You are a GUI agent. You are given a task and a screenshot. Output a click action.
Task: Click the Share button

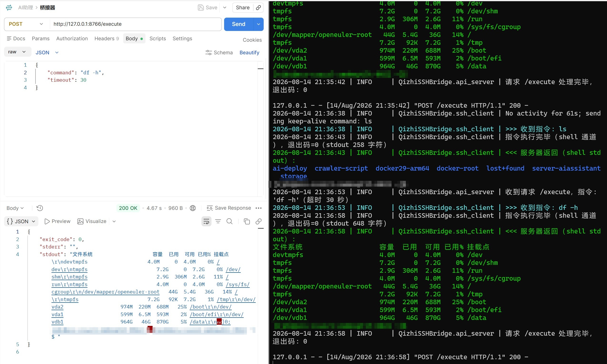pos(243,8)
